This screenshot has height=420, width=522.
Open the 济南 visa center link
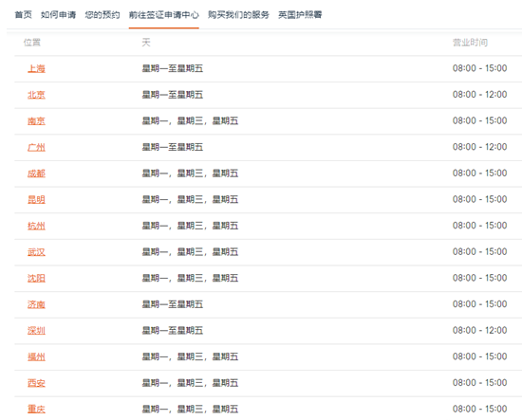[36, 304]
